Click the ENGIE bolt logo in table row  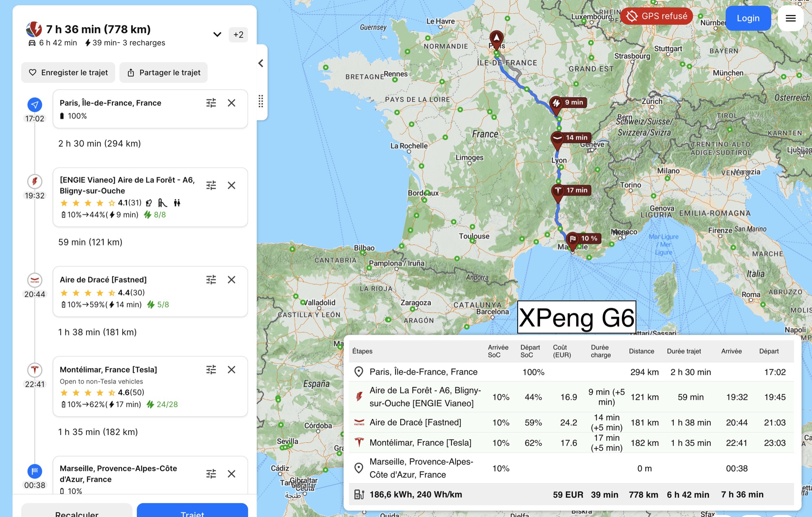[x=359, y=396]
